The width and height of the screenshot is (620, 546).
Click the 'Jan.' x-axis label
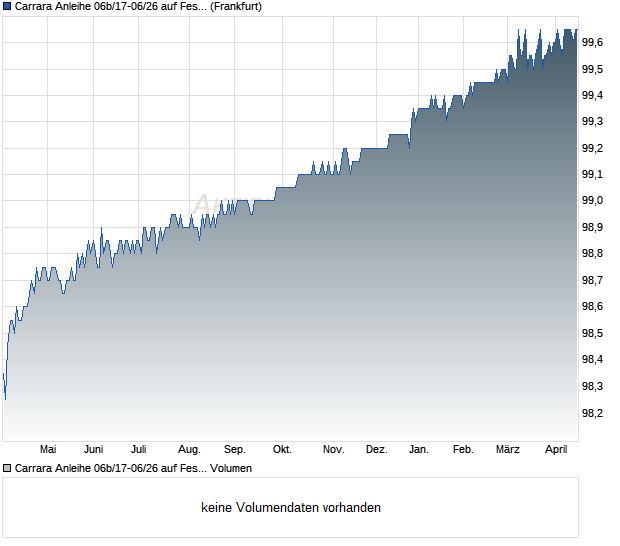pyautogui.click(x=419, y=450)
